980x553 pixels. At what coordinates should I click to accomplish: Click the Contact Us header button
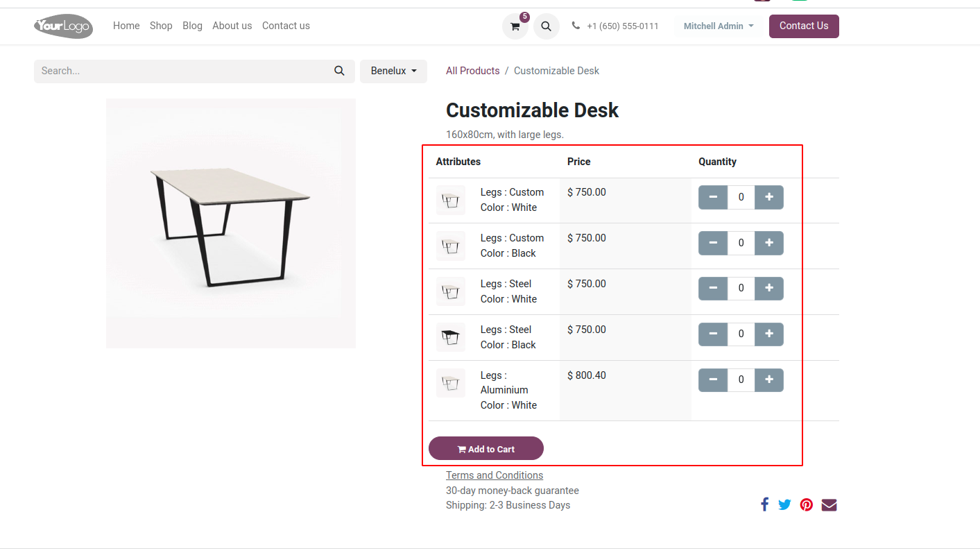[803, 26]
